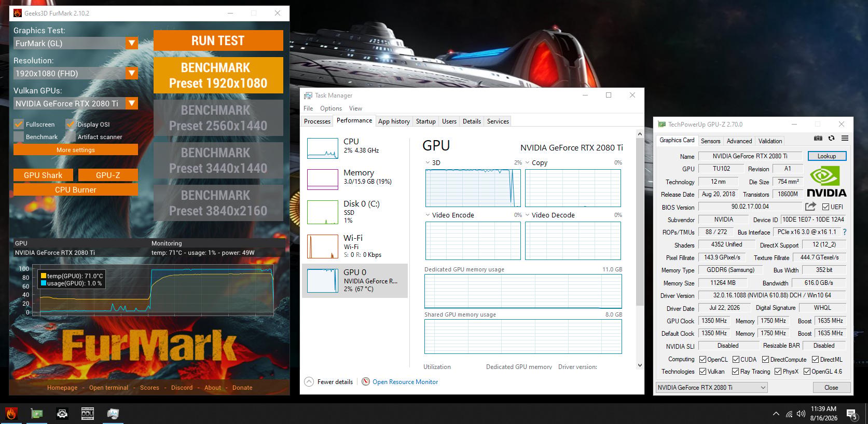The height and width of the screenshot is (424, 868).
Task: Open the View menu in Task Manager
Action: pos(355,108)
